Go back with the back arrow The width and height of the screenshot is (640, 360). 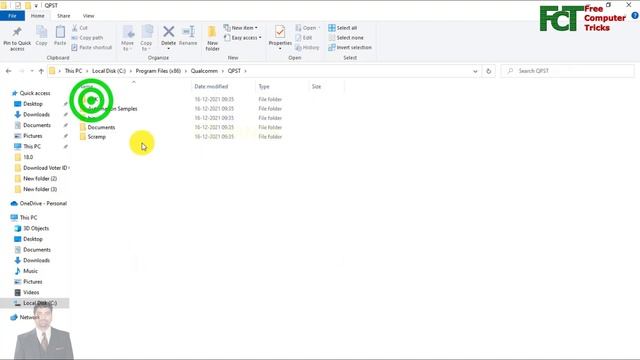click(9, 71)
